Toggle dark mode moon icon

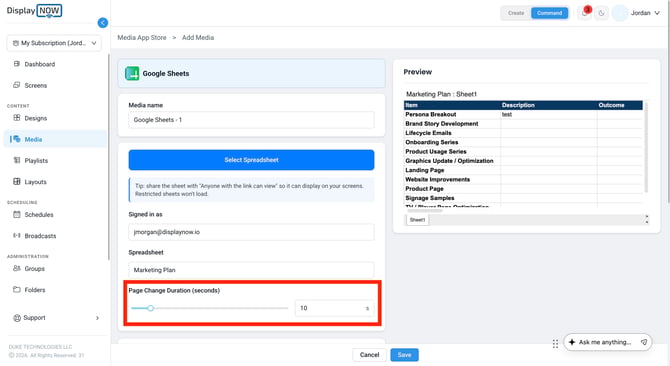click(x=602, y=13)
